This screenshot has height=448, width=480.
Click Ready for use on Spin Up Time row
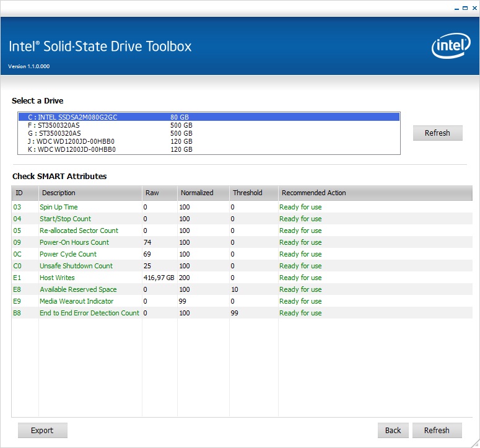coord(300,207)
